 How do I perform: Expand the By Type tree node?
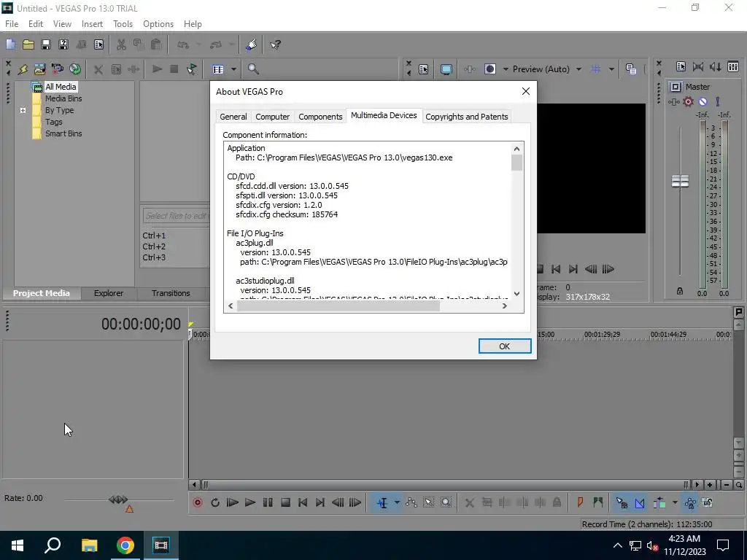click(23, 111)
